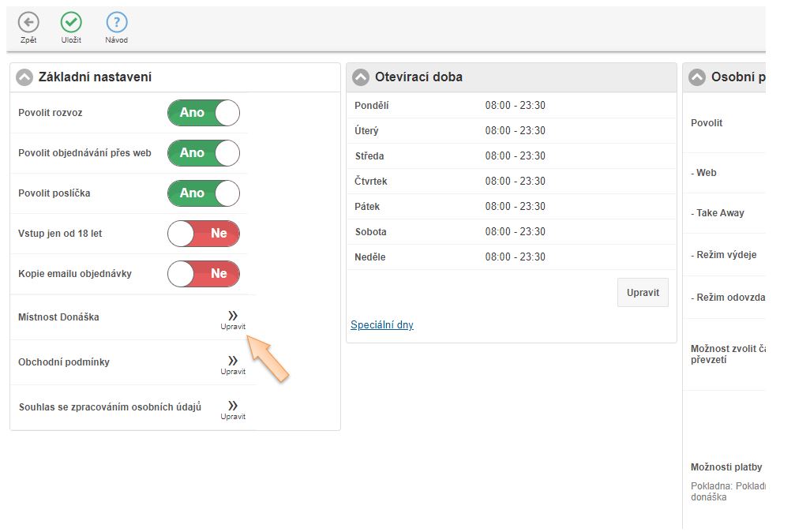795x532 pixels.
Task: Collapse the Osobní panel chevron
Action: coord(697,77)
